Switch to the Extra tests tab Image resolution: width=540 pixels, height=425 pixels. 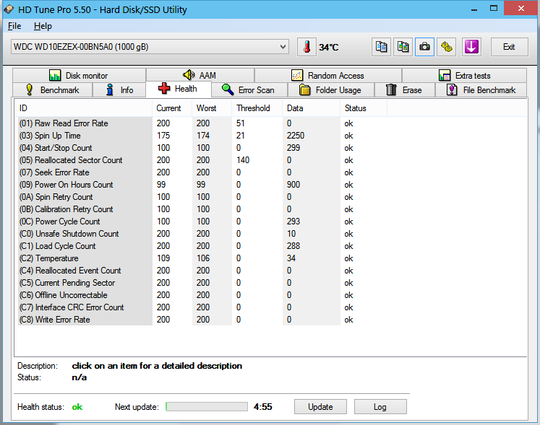click(464, 75)
